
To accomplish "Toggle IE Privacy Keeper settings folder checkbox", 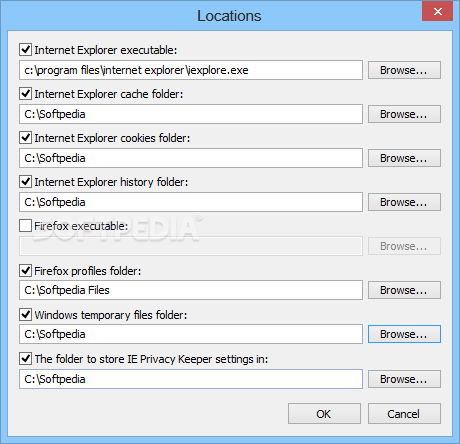I will coord(26,359).
